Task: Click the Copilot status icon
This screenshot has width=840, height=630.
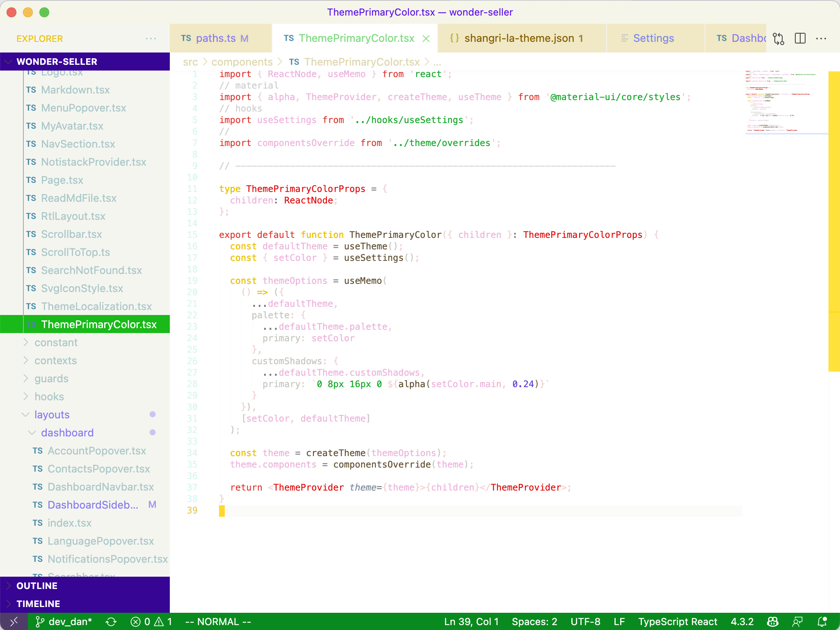Action: pyautogui.click(x=773, y=622)
